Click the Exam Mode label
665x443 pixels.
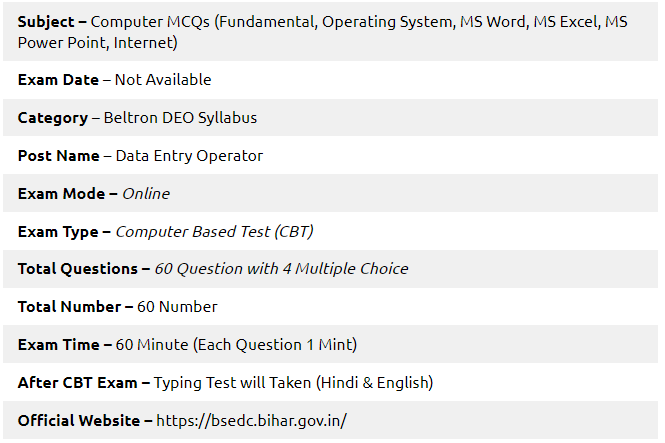coord(61,194)
